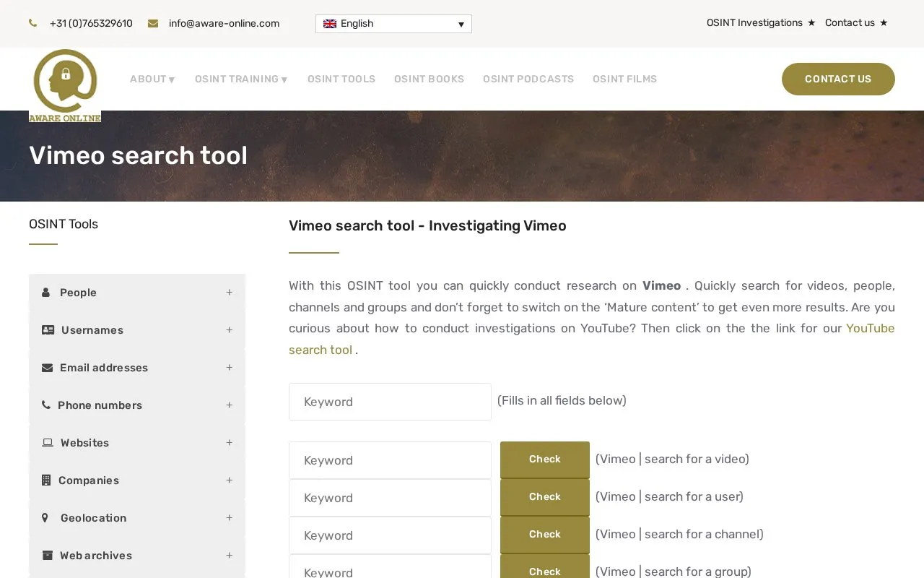Expand the Email addresses section plus sign
Image resolution: width=924 pixels, height=578 pixels.
229,368
